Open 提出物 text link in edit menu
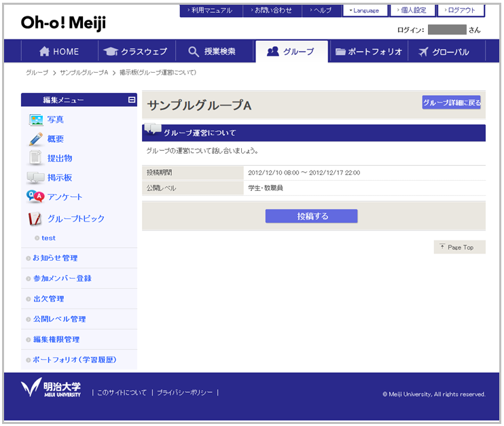Image resolution: width=504 pixels, height=426 pixels. [60, 158]
